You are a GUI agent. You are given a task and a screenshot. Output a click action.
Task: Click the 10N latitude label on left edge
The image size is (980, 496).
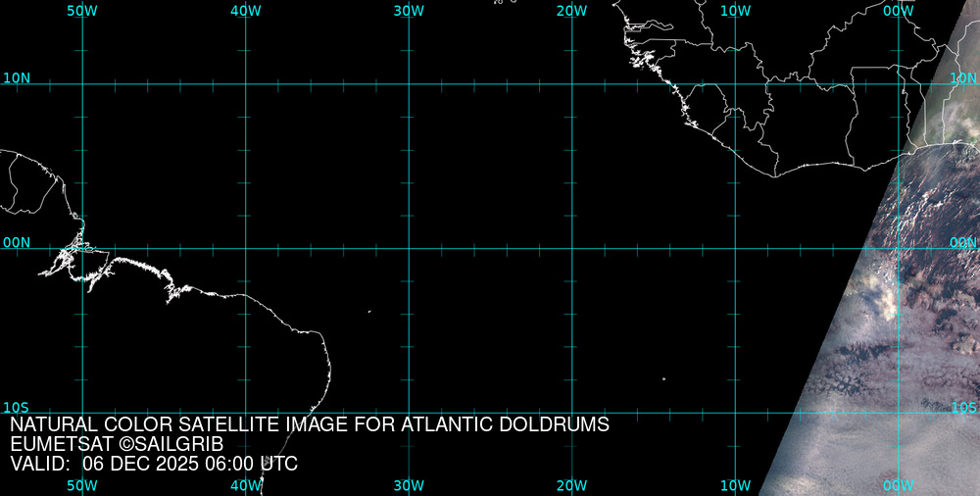pos(17,77)
